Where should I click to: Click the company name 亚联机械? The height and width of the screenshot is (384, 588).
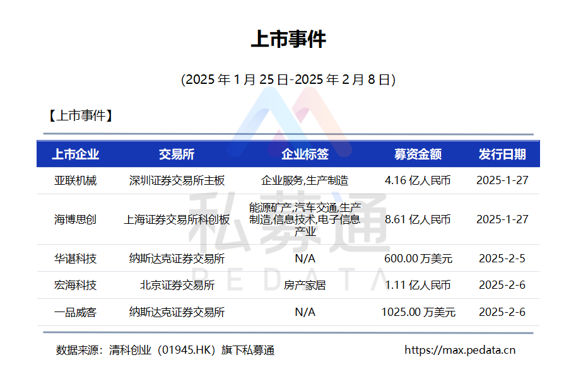point(75,180)
